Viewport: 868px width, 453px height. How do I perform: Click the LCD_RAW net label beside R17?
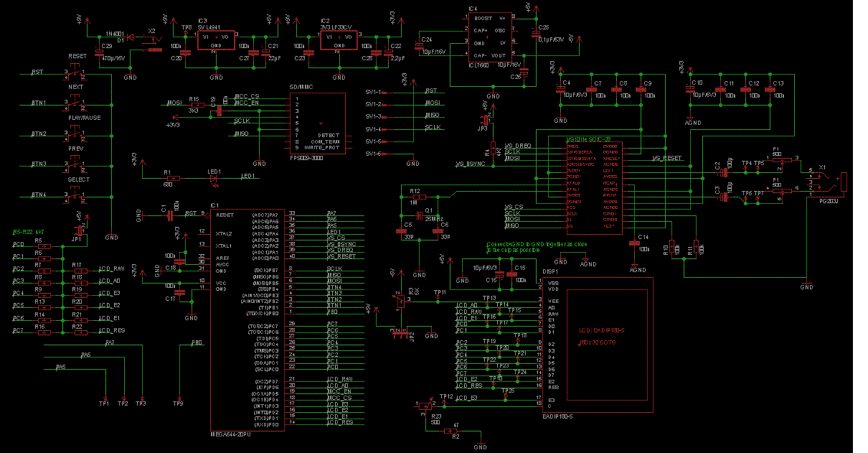coord(113,267)
